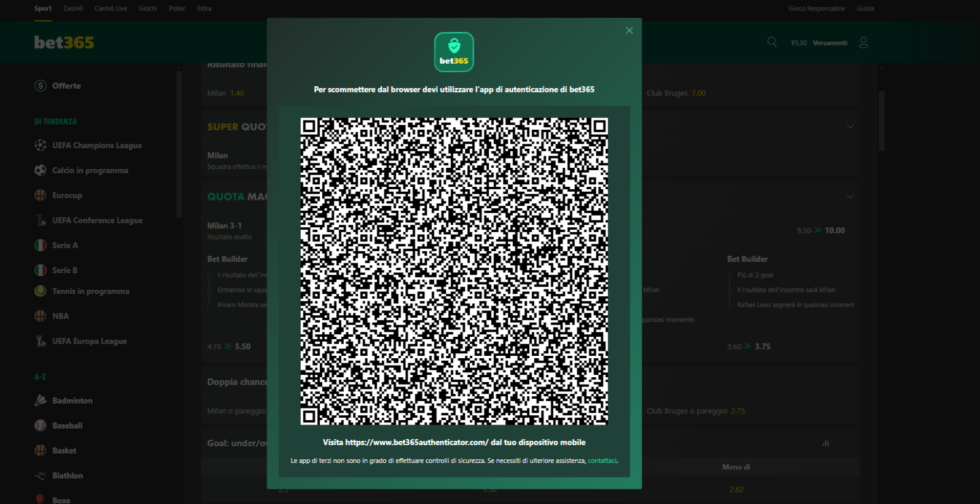Open Calcio in programma sidebar item
Screen dimensions: 980x504
click(x=90, y=170)
